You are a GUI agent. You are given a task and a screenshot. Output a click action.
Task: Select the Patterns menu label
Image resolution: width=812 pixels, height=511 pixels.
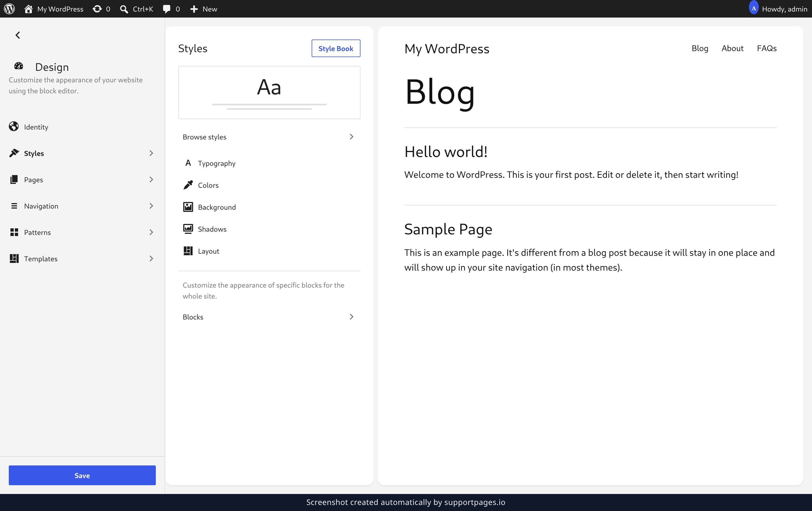click(x=37, y=232)
